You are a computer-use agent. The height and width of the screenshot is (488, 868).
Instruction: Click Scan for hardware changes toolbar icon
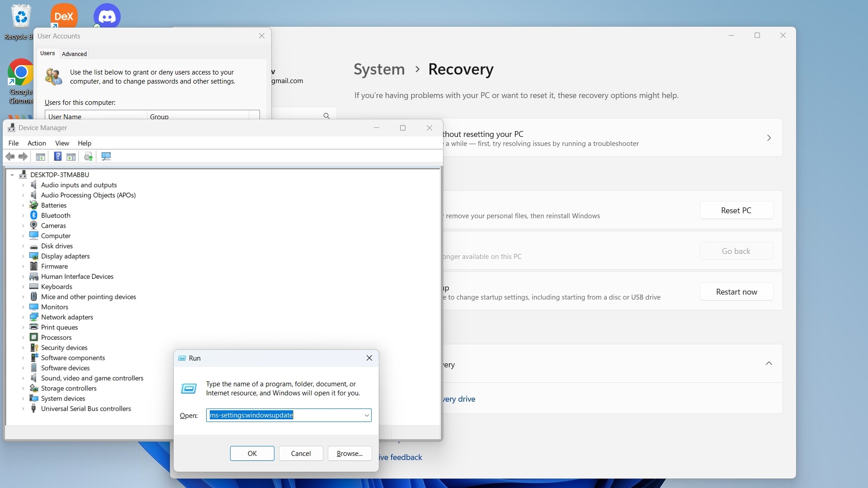point(106,156)
